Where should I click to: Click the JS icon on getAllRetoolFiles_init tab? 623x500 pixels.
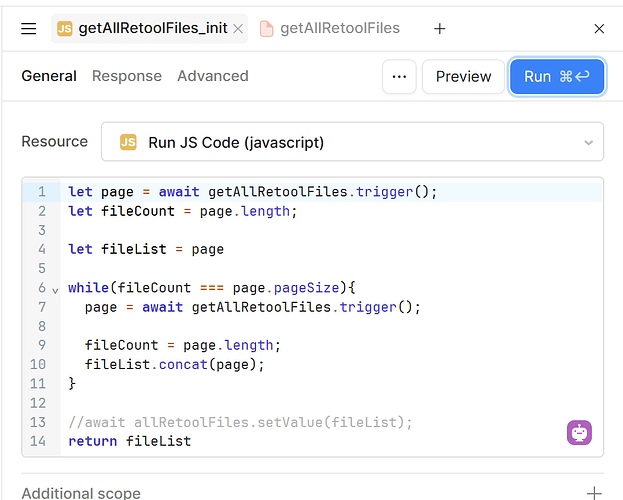65,29
